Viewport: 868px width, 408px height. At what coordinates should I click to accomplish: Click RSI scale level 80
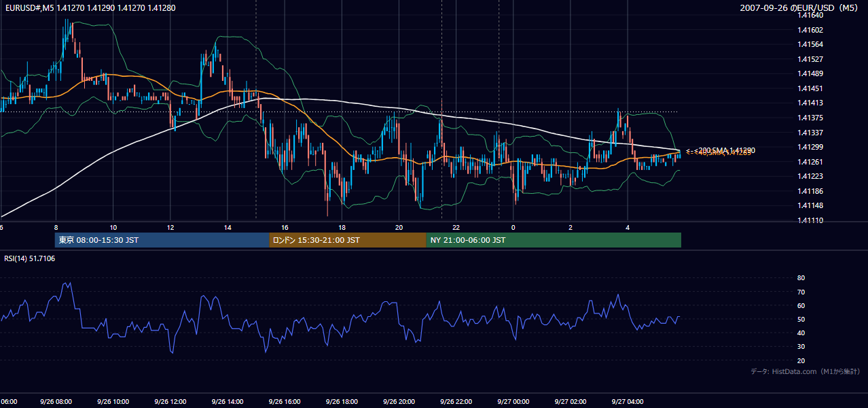(801, 278)
